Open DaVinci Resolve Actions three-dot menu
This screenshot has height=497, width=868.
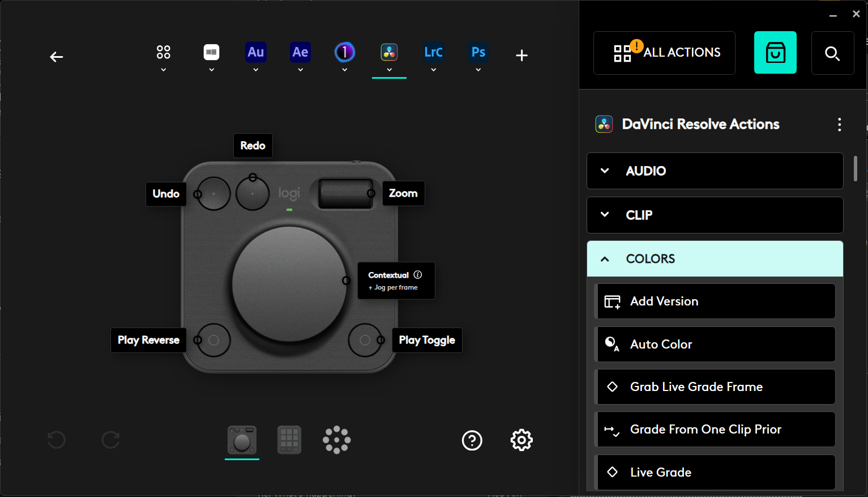[x=840, y=125]
